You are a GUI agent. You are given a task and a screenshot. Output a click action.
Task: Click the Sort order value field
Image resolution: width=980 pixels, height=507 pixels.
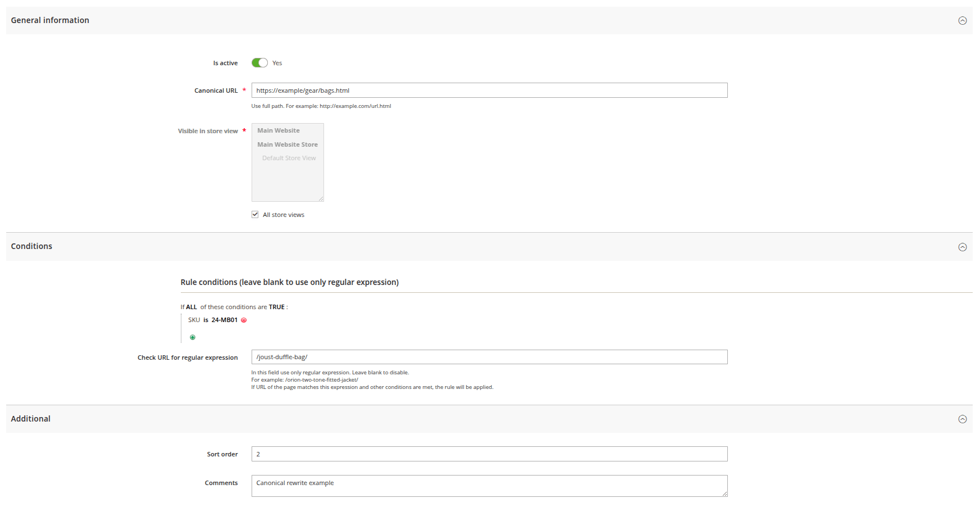point(489,454)
